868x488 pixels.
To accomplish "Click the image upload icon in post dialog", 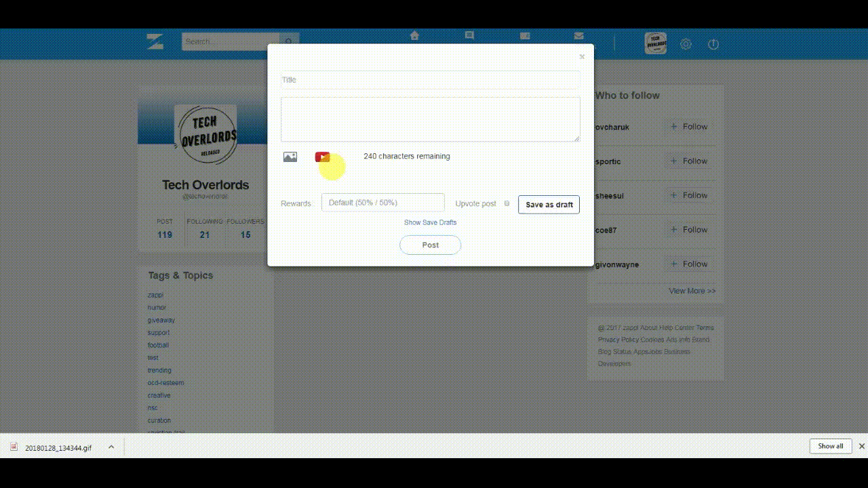I will 290,157.
